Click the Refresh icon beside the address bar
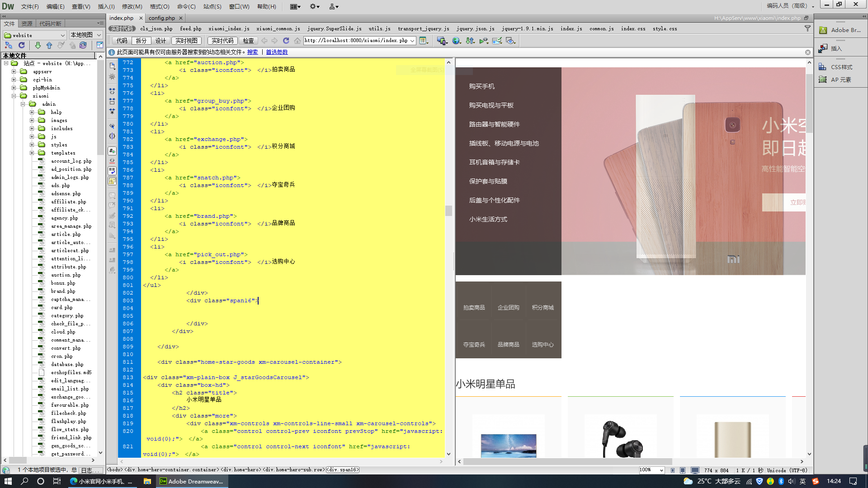868x488 pixels. click(286, 41)
